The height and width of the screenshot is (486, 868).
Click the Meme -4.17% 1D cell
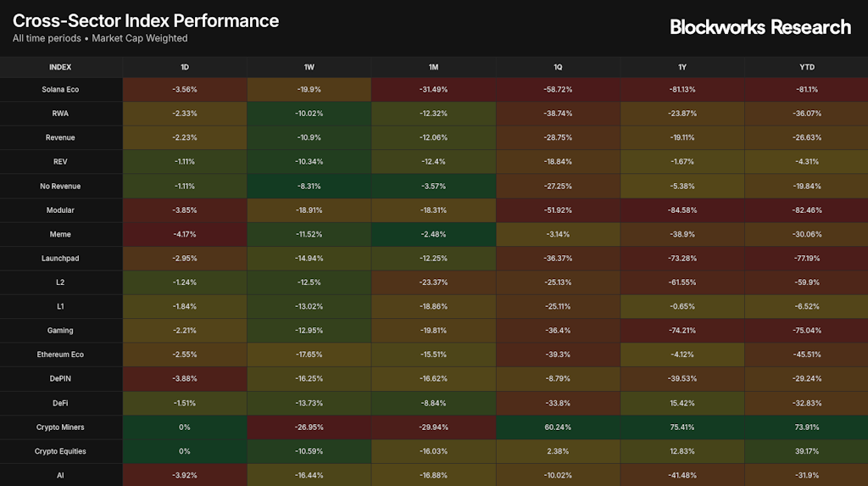click(x=185, y=234)
